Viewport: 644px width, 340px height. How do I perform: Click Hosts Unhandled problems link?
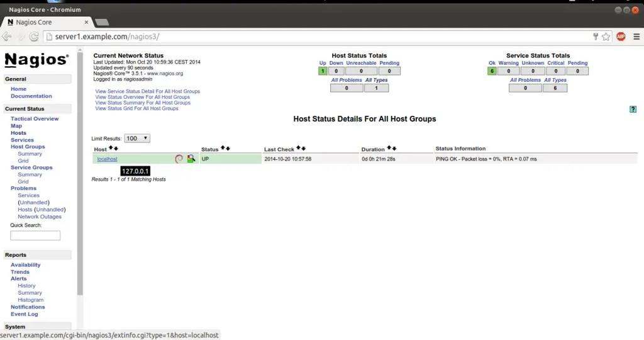tap(50, 210)
